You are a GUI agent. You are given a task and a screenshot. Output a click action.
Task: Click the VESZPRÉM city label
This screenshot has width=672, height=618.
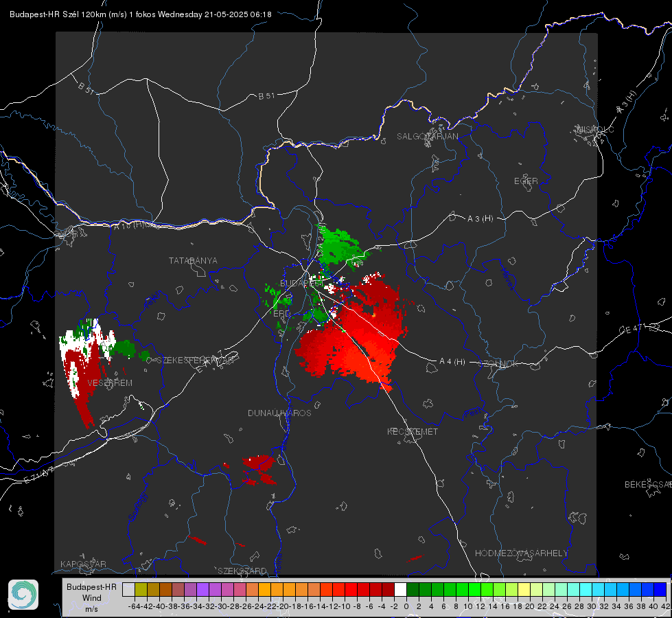tap(110, 383)
